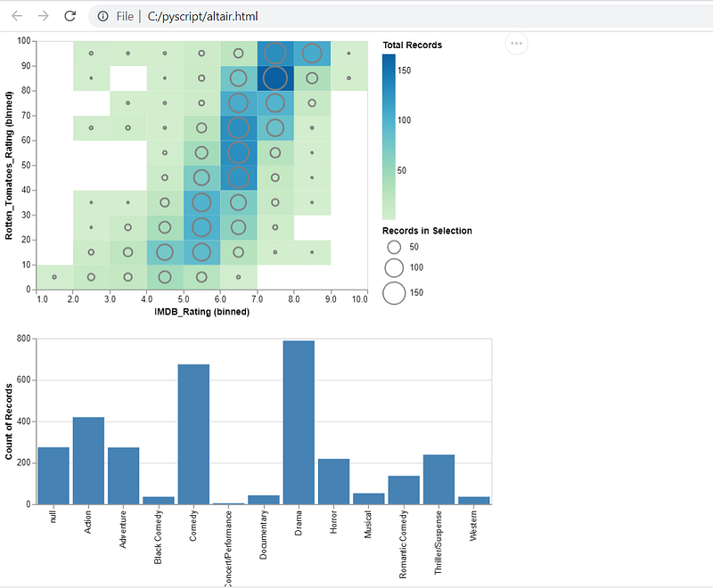Click the 'Documentary' x-axis label
This screenshot has width=713, height=588.
(263, 535)
